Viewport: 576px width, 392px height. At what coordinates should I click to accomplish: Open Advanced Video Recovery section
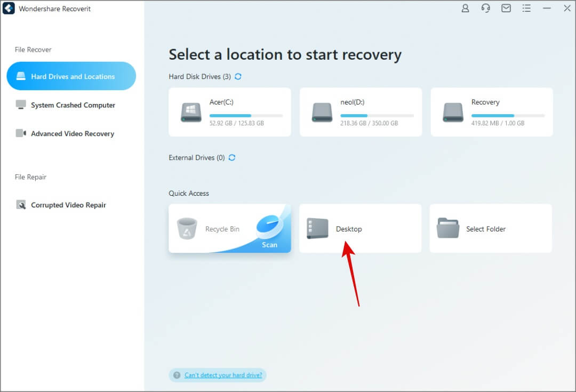coord(71,133)
